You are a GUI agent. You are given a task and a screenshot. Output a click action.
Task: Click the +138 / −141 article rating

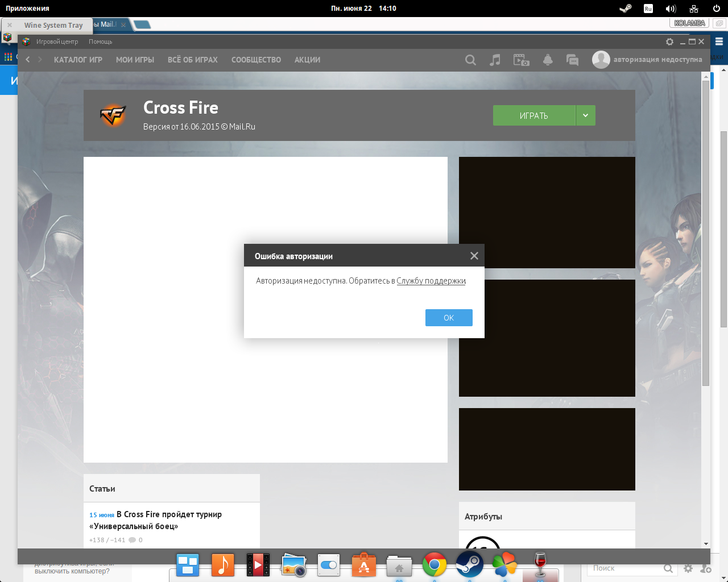107,540
